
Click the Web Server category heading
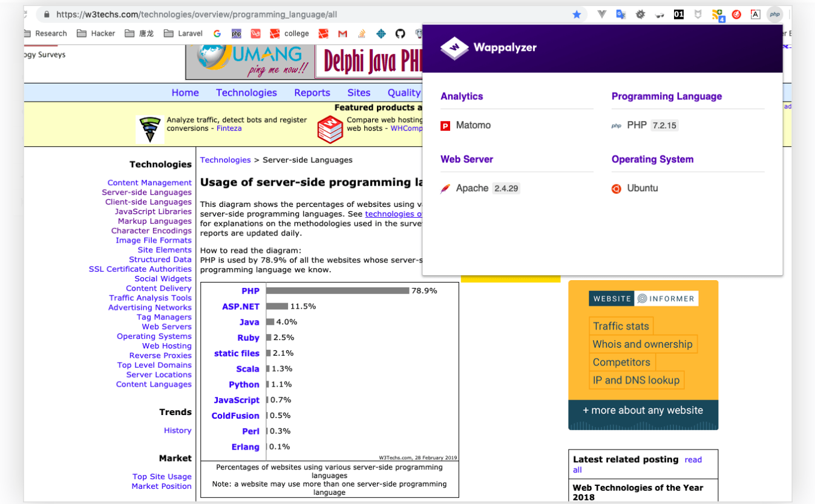point(466,159)
